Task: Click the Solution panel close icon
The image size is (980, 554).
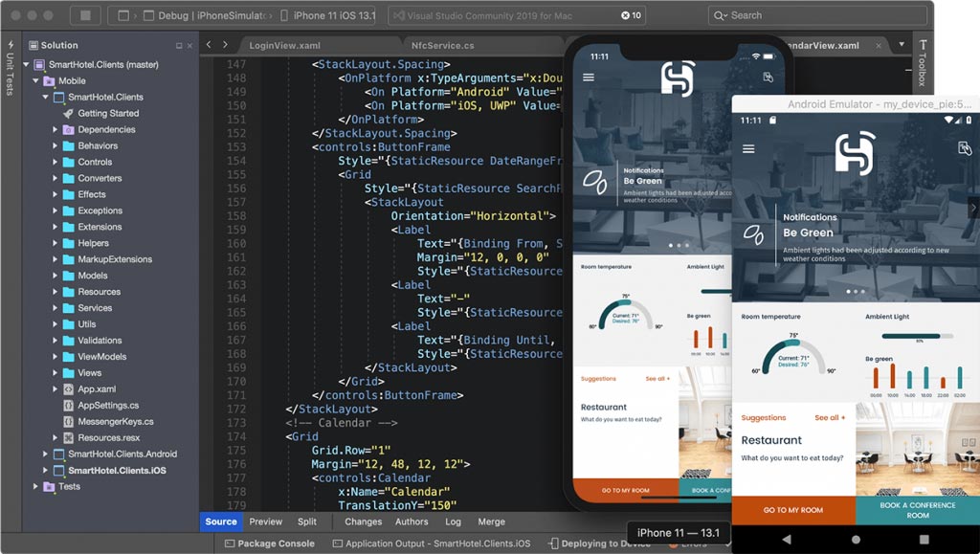Action: (x=190, y=46)
